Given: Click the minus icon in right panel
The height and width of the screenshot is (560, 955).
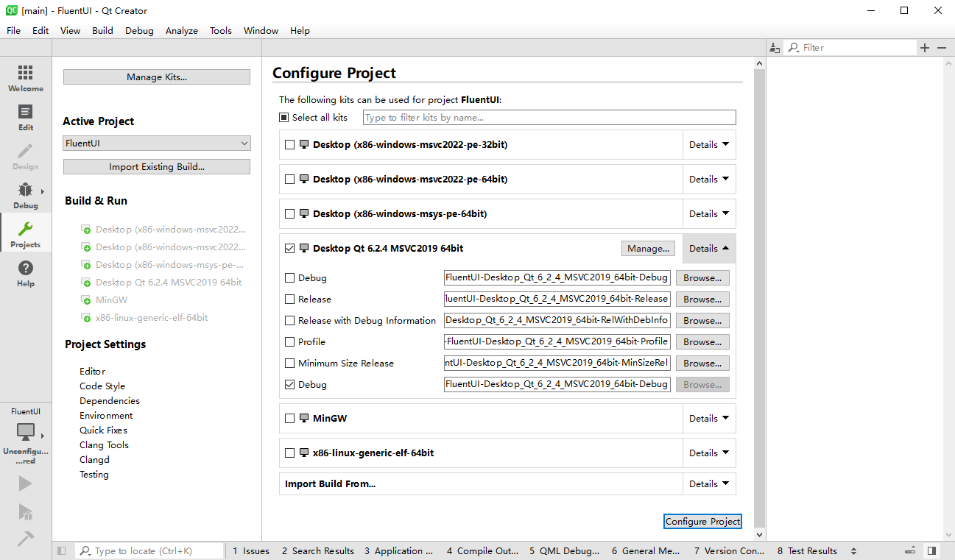Looking at the screenshot, I should pyautogui.click(x=942, y=48).
